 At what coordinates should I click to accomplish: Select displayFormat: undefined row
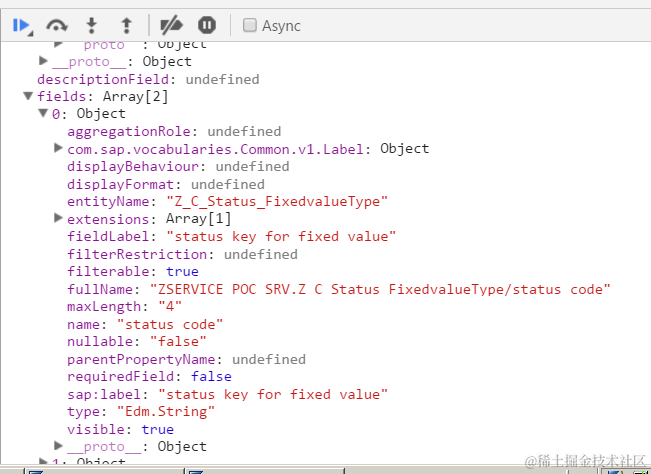coord(166,184)
